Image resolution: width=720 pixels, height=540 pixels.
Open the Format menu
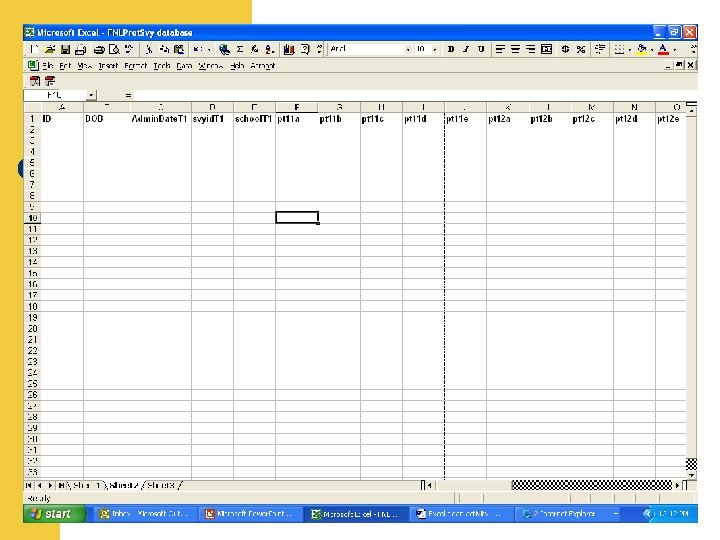point(135,66)
